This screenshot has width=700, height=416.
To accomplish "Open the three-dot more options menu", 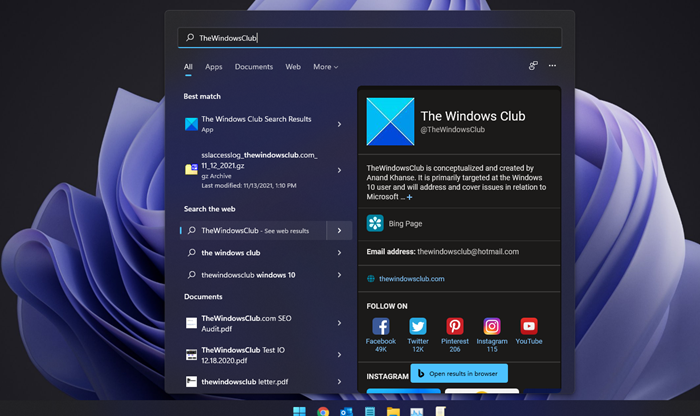I will (552, 66).
